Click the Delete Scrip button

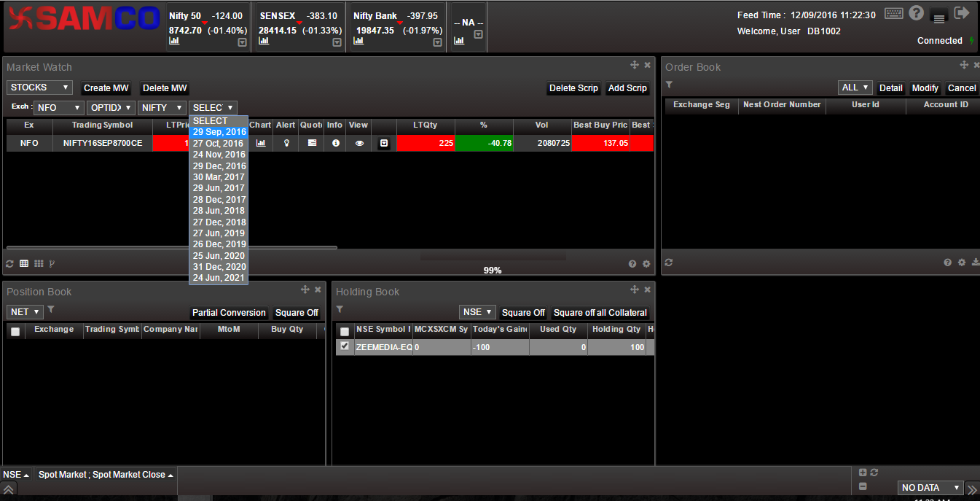pos(573,88)
